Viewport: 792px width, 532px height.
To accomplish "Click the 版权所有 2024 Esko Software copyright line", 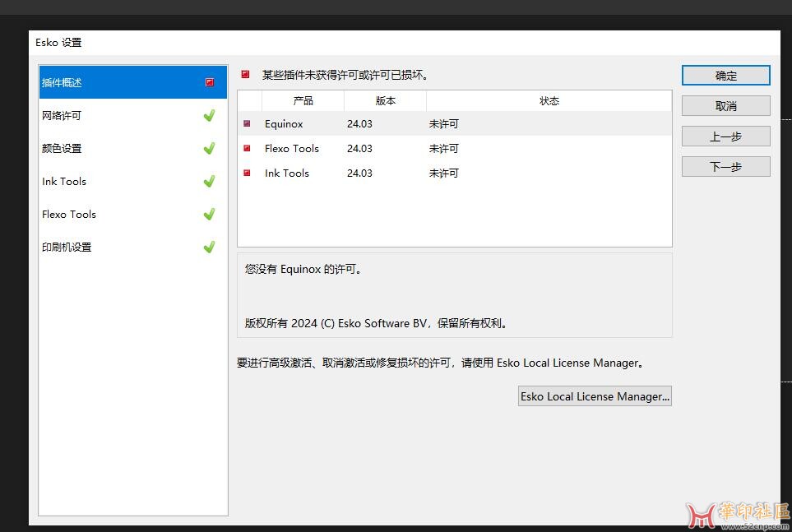I will (377, 323).
